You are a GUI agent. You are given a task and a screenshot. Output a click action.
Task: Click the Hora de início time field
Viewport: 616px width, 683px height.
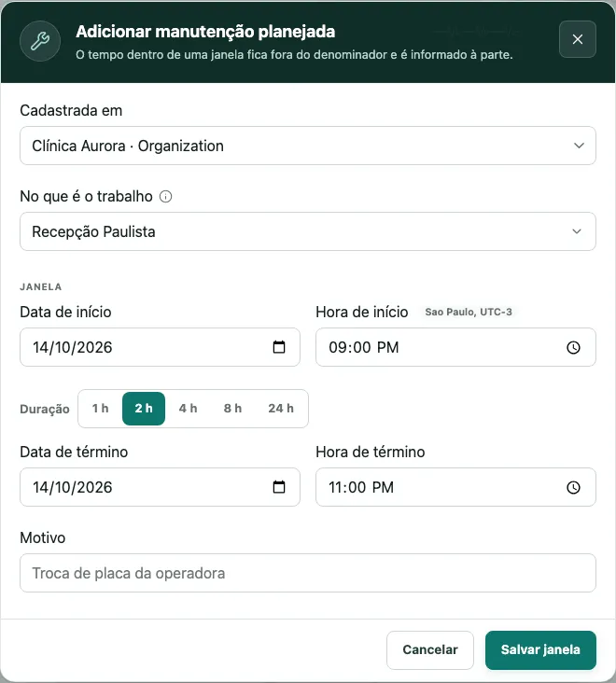pos(455,347)
